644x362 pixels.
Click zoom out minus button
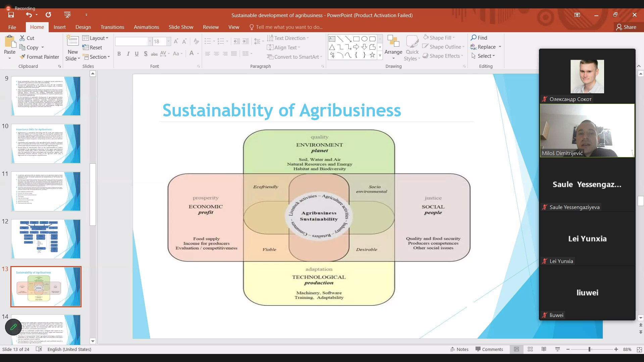pos(568,349)
